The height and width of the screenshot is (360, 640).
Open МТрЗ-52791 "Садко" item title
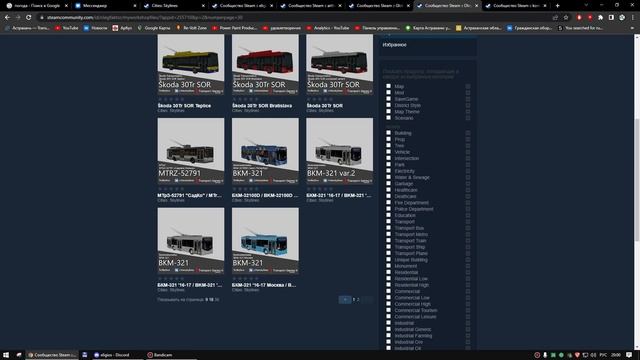(190, 196)
